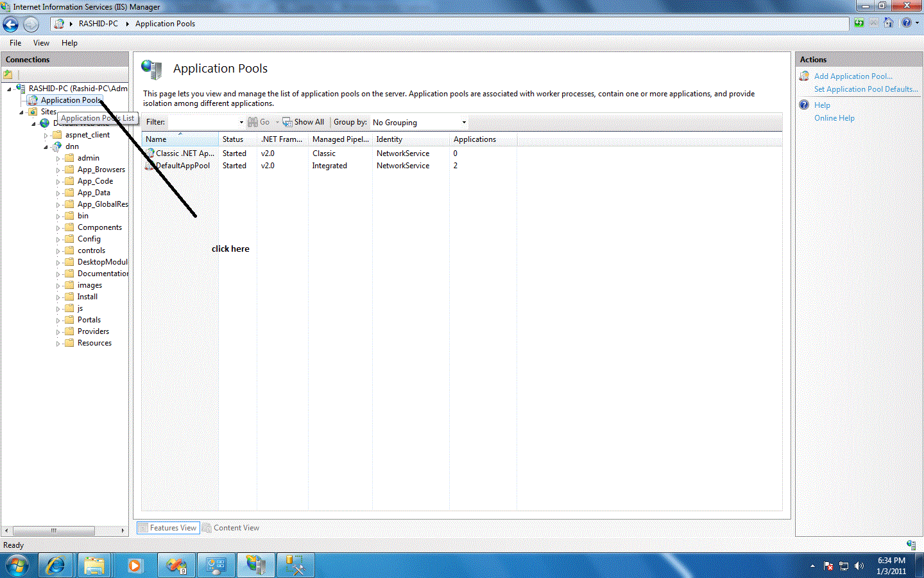This screenshot has height=578, width=924.
Task: Switch to Content View tab
Action: 231,528
